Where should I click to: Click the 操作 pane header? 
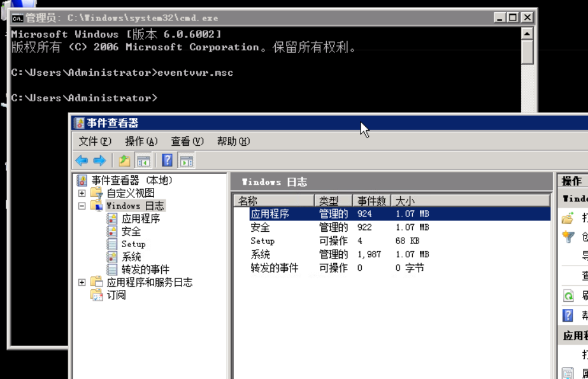(573, 182)
